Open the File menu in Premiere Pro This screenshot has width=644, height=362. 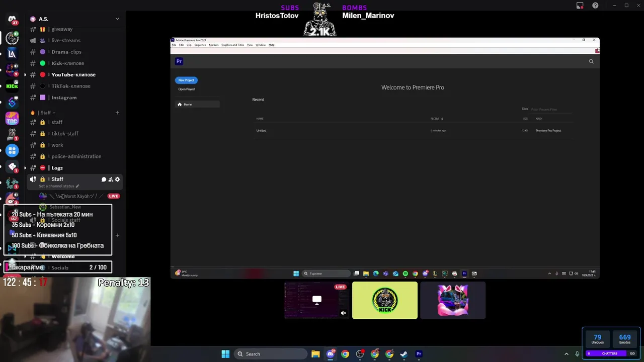point(174,45)
